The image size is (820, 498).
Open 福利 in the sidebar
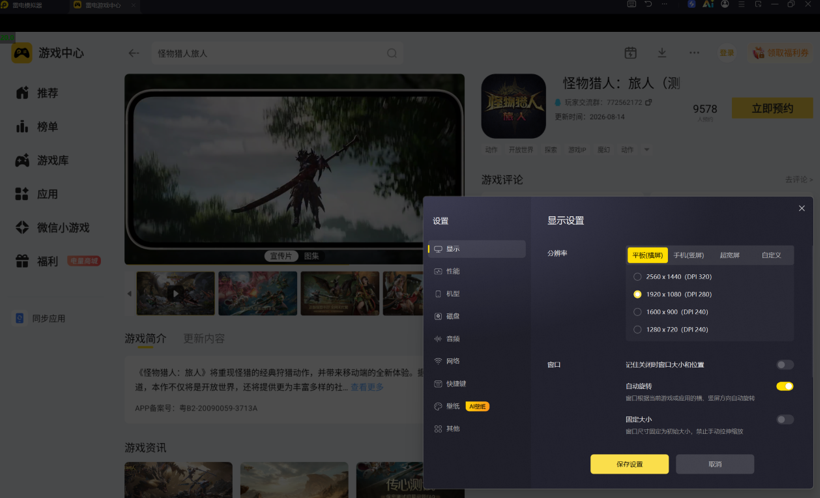37,261
